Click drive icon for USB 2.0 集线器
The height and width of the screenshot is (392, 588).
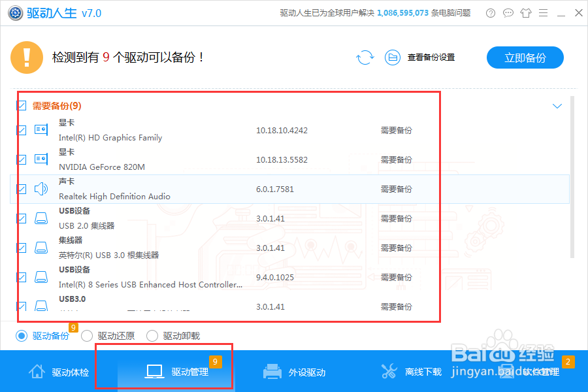(x=41, y=218)
